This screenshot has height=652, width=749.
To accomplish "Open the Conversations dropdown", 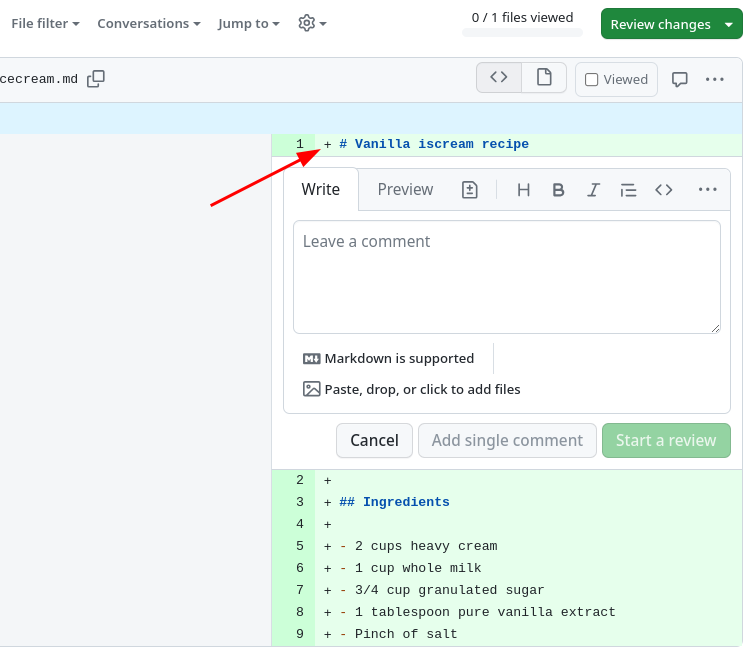I will pyautogui.click(x=148, y=23).
